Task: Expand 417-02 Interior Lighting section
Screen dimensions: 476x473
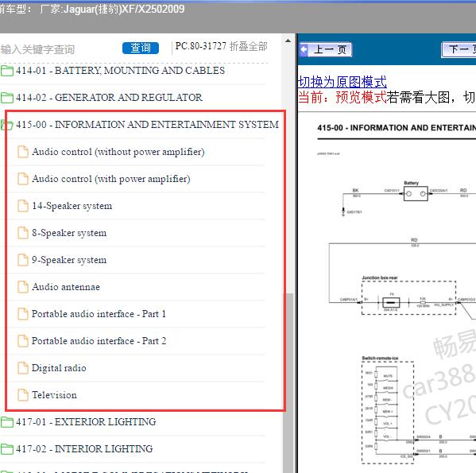Action: [x=84, y=448]
